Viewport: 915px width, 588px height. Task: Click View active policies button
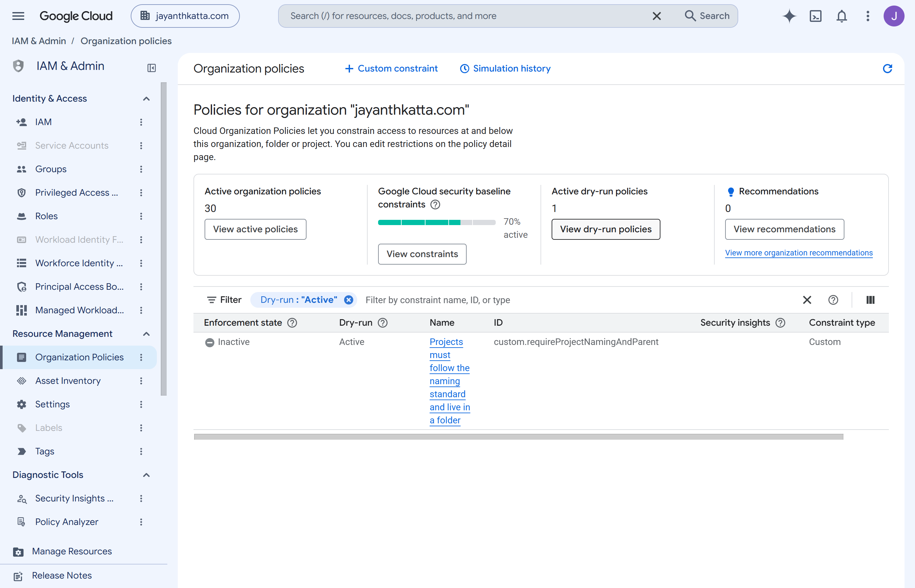(255, 229)
